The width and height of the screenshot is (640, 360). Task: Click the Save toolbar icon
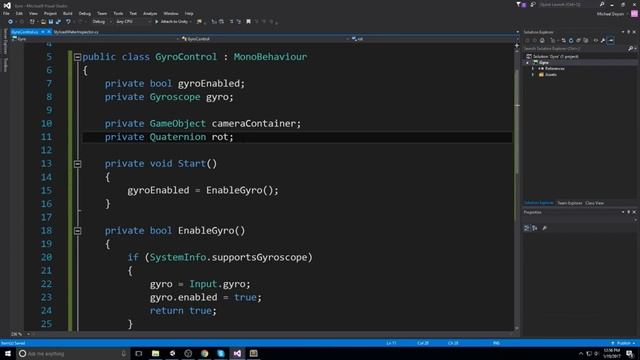(x=51, y=22)
